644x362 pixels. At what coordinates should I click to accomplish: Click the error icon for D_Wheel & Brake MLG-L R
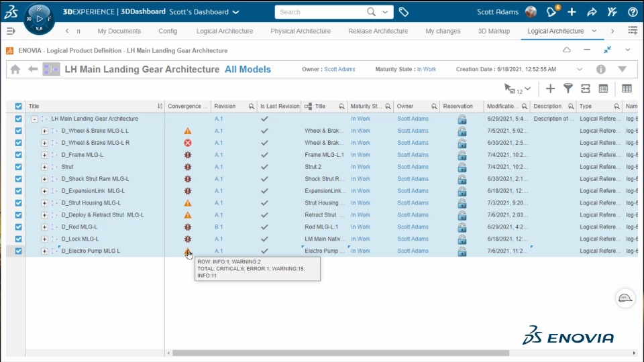coord(188,143)
